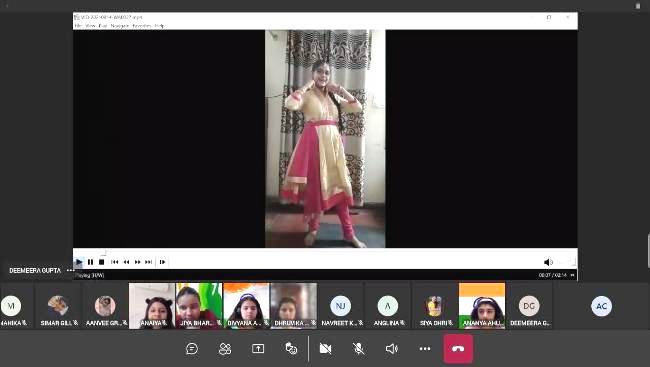This screenshot has height=367, width=650.
Task: Click the Play button in the media player
Action: click(79, 262)
